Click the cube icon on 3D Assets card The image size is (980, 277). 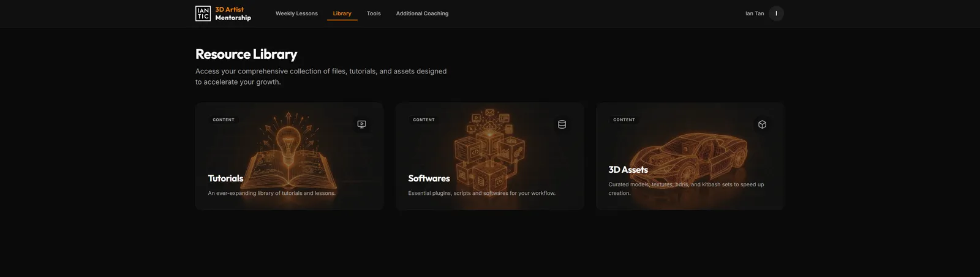pyautogui.click(x=762, y=124)
